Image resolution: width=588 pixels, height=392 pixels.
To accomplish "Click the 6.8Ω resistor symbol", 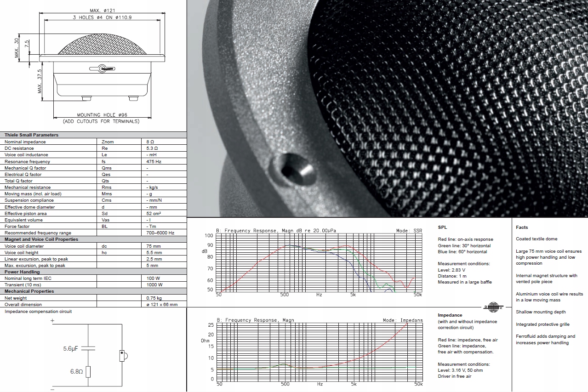I will tap(88, 371).
